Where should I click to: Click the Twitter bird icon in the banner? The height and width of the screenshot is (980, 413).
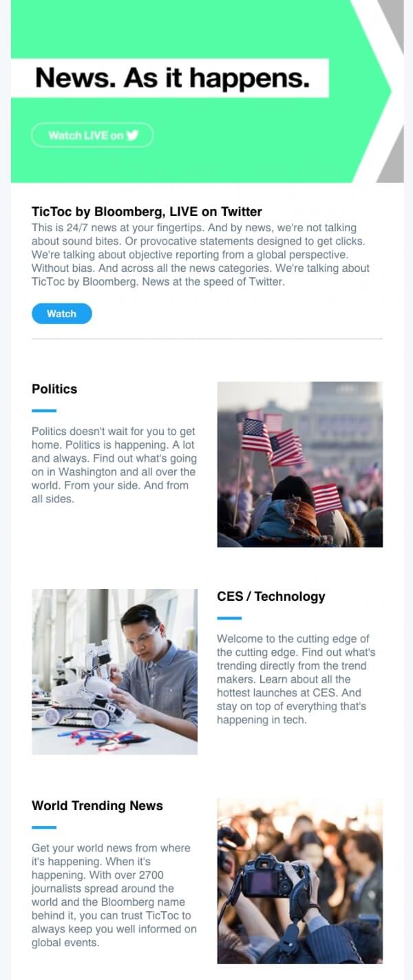(133, 136)
